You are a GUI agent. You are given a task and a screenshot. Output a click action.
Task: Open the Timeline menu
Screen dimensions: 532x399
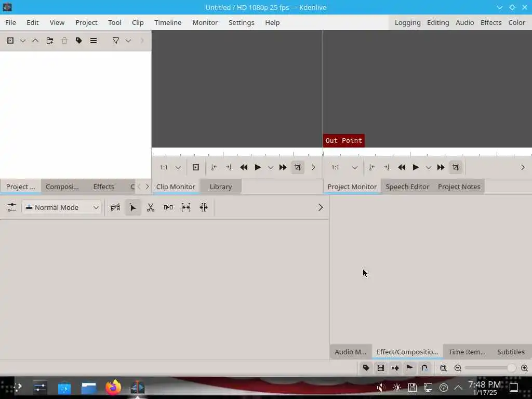pos(168,22)
